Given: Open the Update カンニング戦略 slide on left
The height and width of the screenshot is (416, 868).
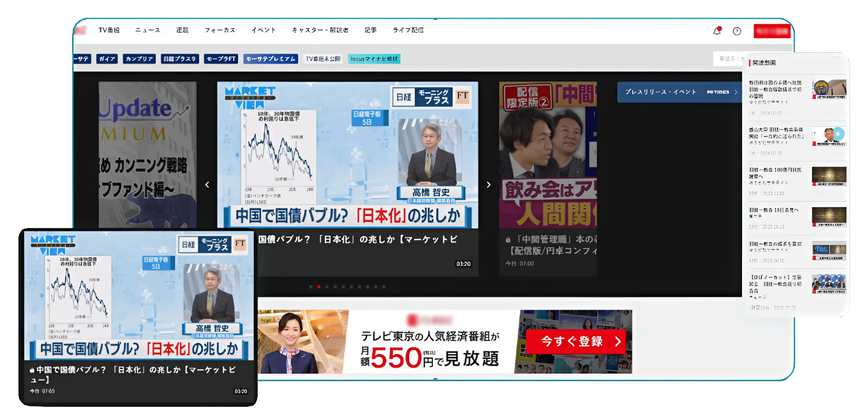Looking at the screenshot, I should (x=148, y=155).
